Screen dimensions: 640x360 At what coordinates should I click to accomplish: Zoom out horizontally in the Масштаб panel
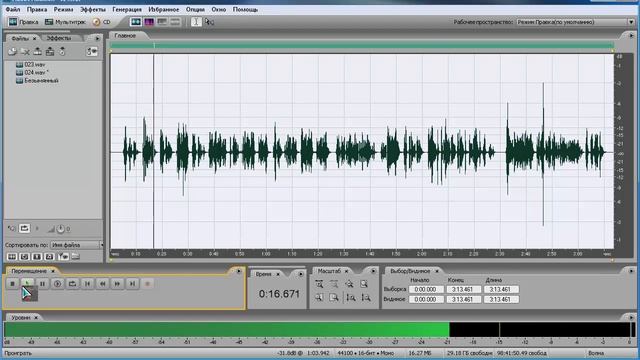[334, 284]
